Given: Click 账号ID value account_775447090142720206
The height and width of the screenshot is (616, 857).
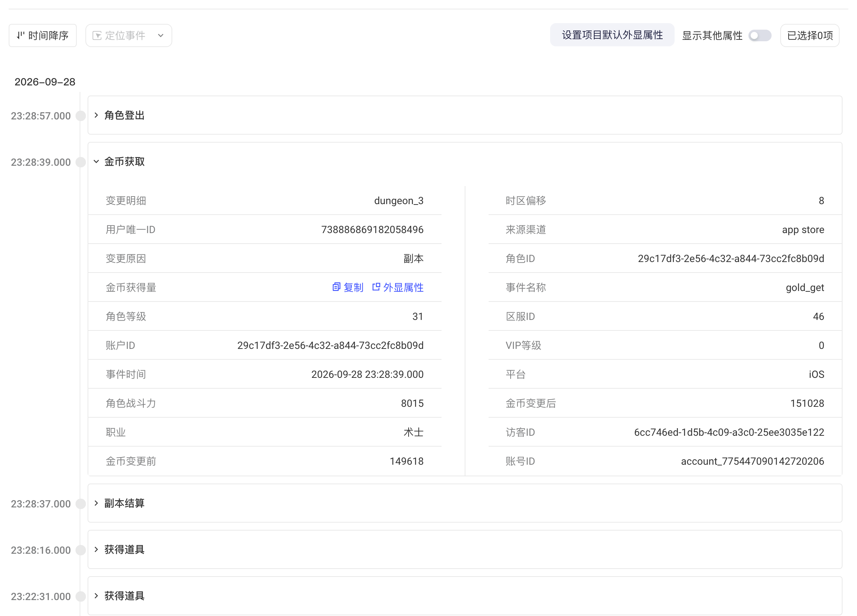Looking at the screenshot, I should coord(752,461).
